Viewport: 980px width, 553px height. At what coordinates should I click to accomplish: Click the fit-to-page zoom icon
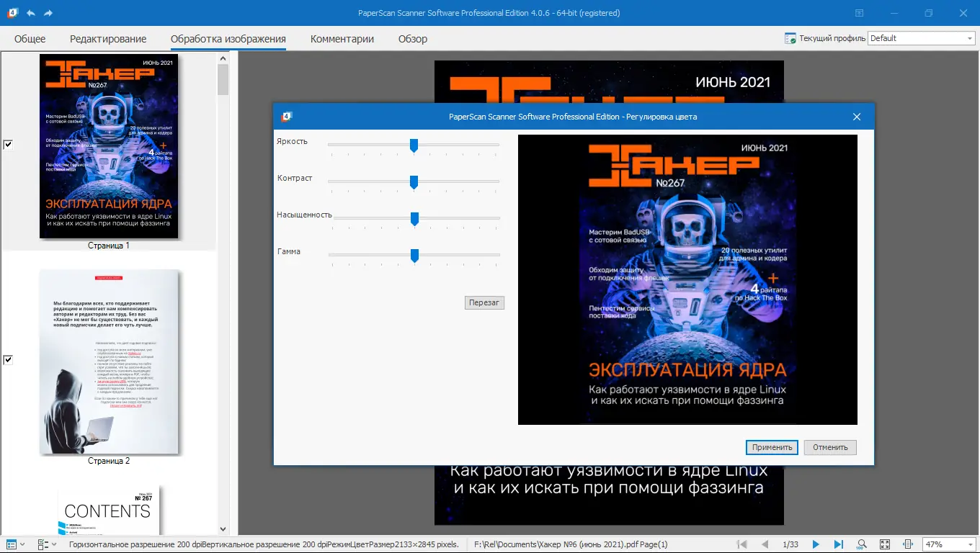[x=885, y=544]
